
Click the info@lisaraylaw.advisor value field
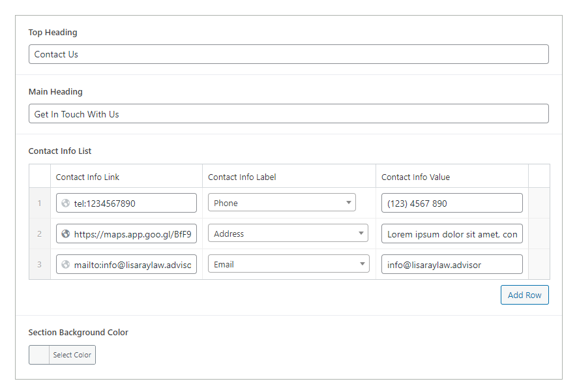[452, 264]
